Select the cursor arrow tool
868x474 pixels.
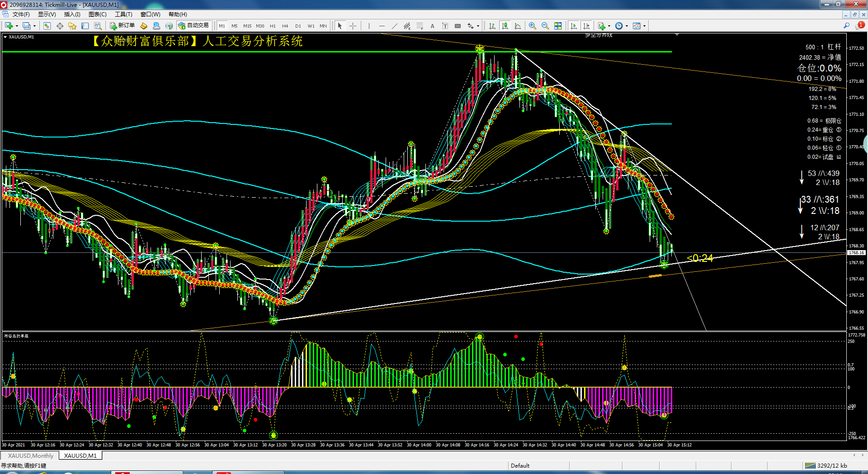pyautogui.click(x=340, y=26)
